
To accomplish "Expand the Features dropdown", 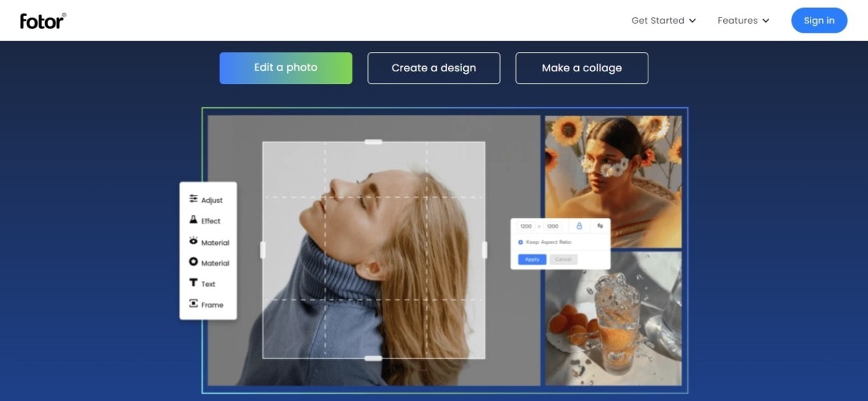I will click(743, 21).
